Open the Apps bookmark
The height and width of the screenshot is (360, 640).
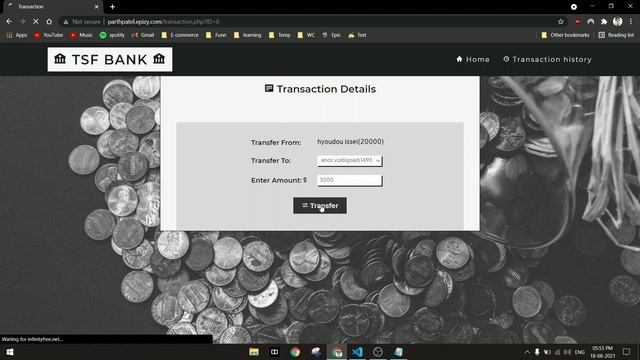[x=17, y=35]
